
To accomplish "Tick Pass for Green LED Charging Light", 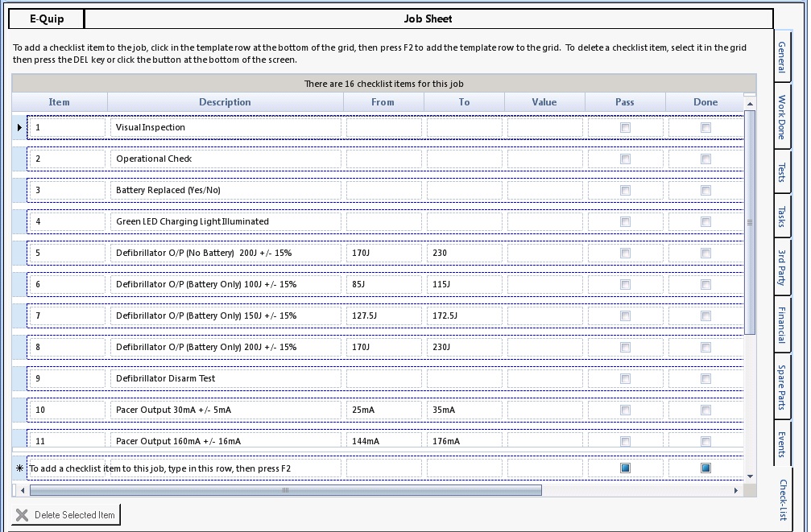I will (x=625, y=222).
